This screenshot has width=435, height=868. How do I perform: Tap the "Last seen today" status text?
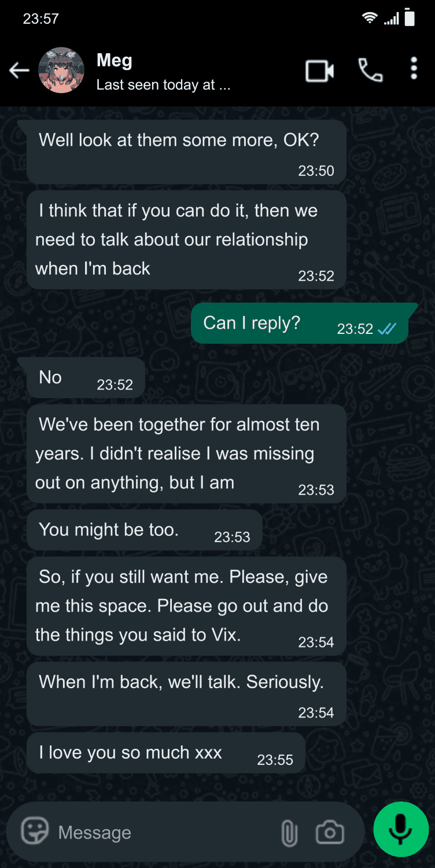pos(163,85)
